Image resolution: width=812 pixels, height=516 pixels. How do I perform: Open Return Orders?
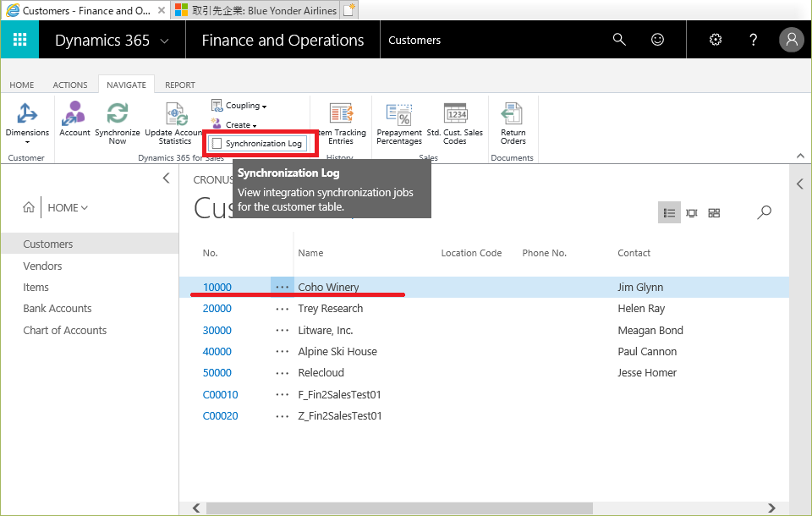513,124
